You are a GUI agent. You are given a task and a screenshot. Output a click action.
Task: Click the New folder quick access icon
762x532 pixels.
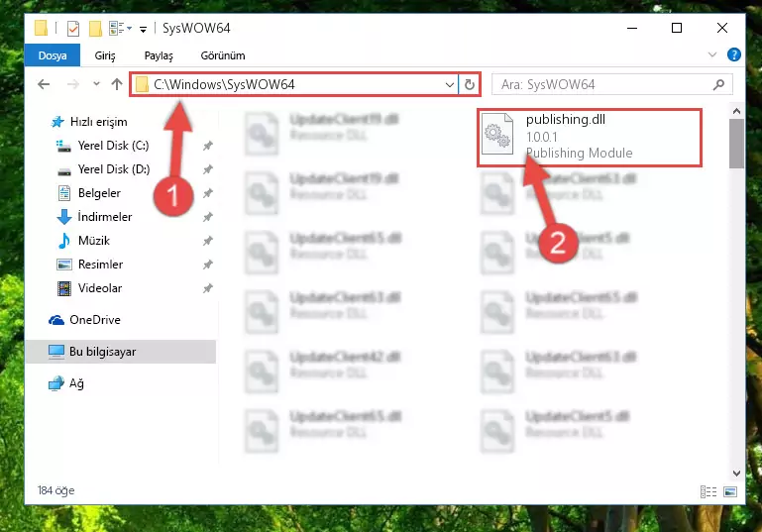coord(95,29)
